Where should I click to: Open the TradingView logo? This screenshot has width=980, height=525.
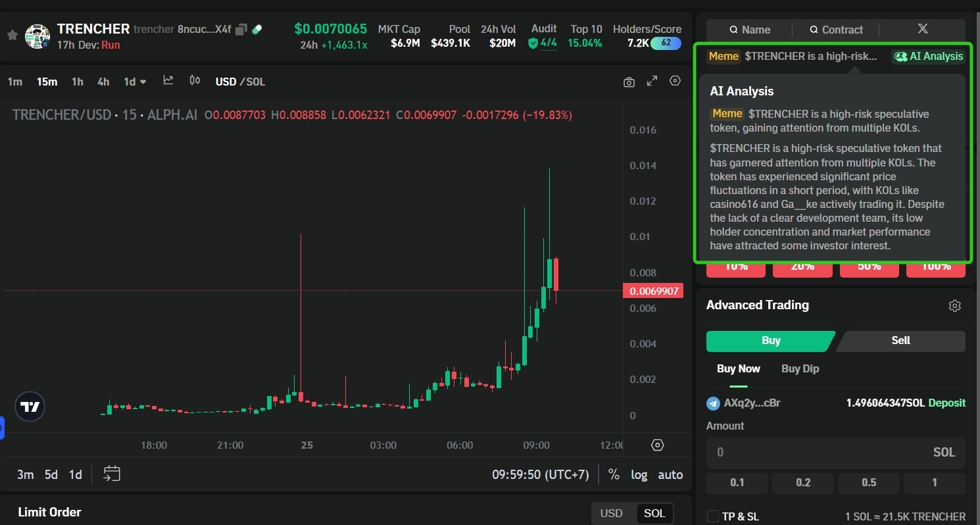coord(30,407)
